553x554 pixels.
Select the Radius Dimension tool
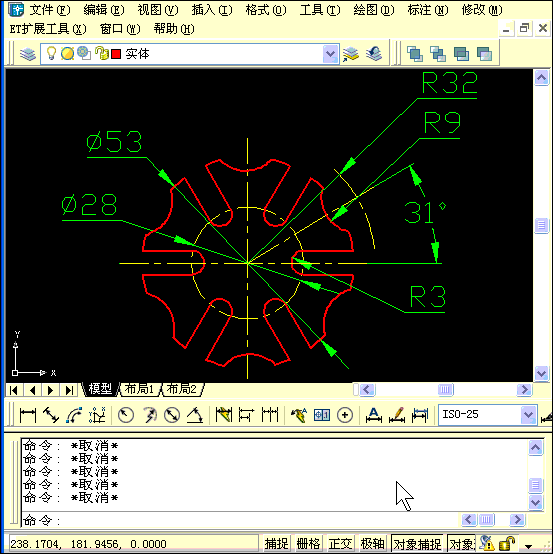126,415
